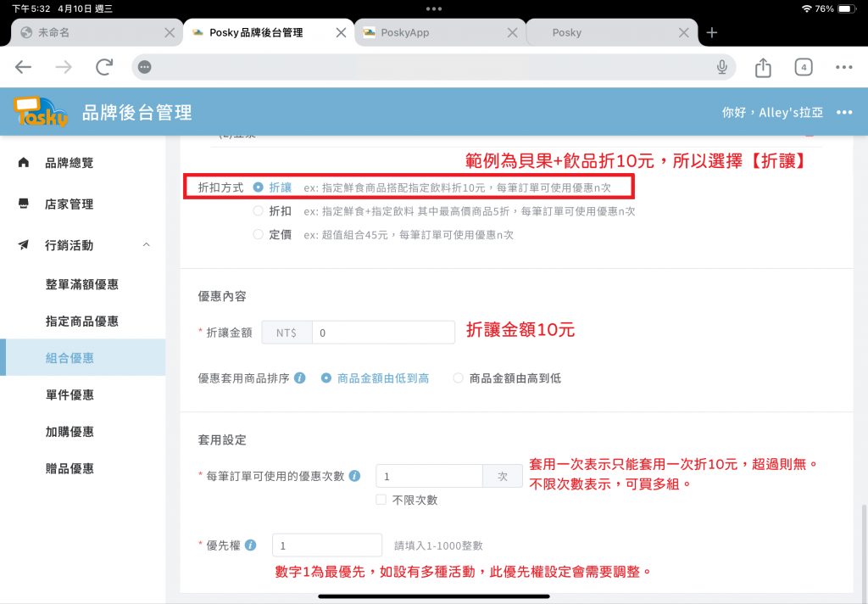Show info tooltip for 每筆訂單可使用的優惠次數
This screenshot has width=868, height=604.
pyautogui.click(x=355, y=476)
